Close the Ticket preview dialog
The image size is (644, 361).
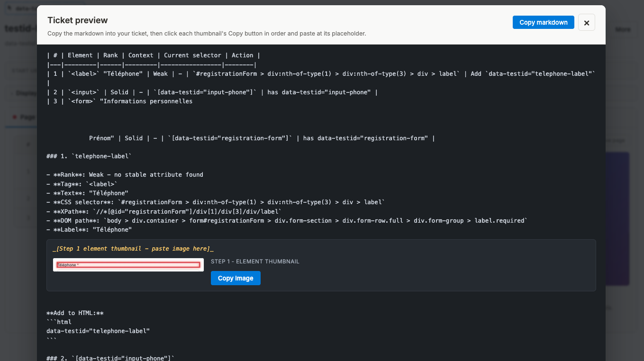point(586,22)
